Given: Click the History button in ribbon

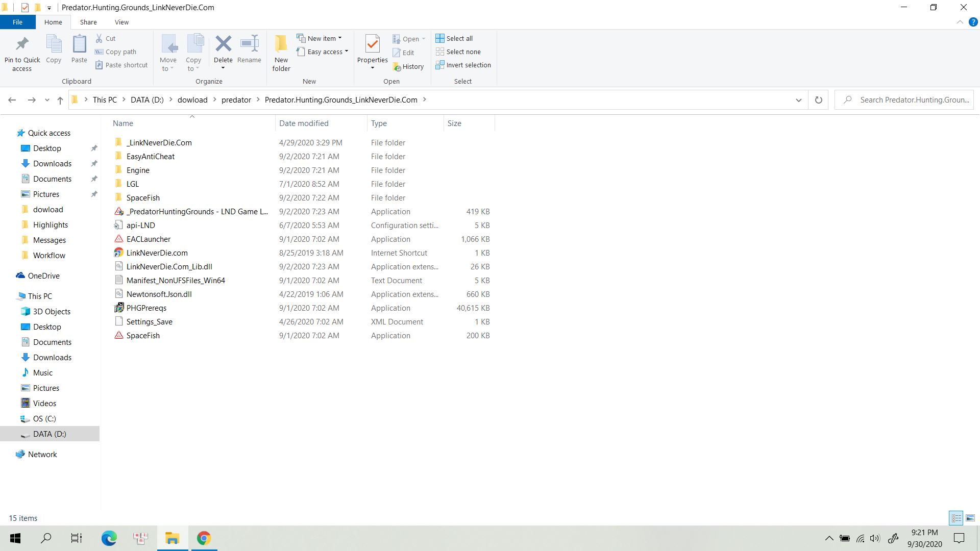Looking at the screenshot, I should click(x=408, y=66).
